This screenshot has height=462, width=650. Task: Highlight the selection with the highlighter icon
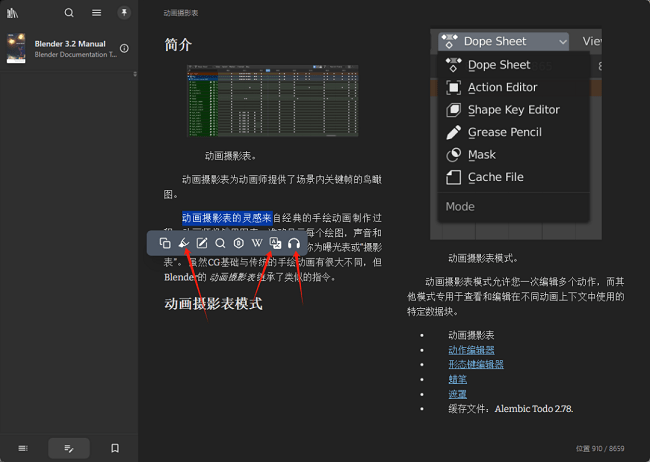(184, 243)
